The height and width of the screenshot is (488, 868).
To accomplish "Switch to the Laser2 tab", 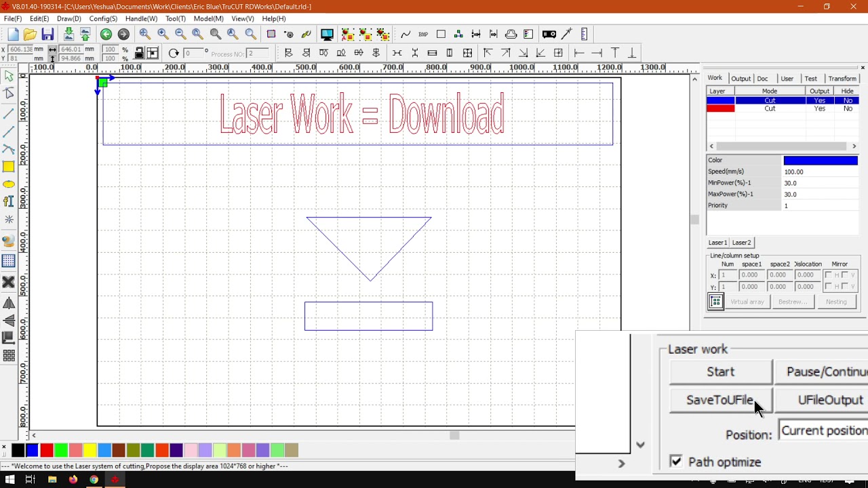I will pos(741,243).
